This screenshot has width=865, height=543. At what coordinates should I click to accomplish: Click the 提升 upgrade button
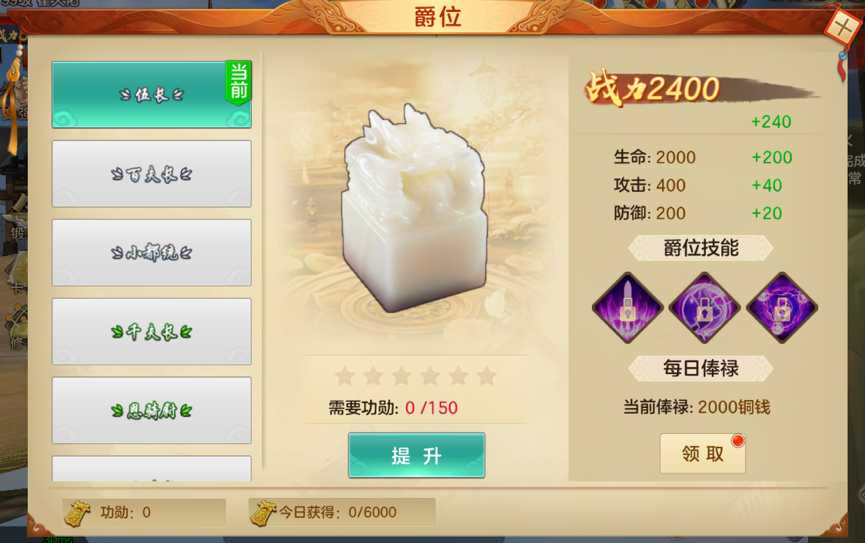point(417,455)
